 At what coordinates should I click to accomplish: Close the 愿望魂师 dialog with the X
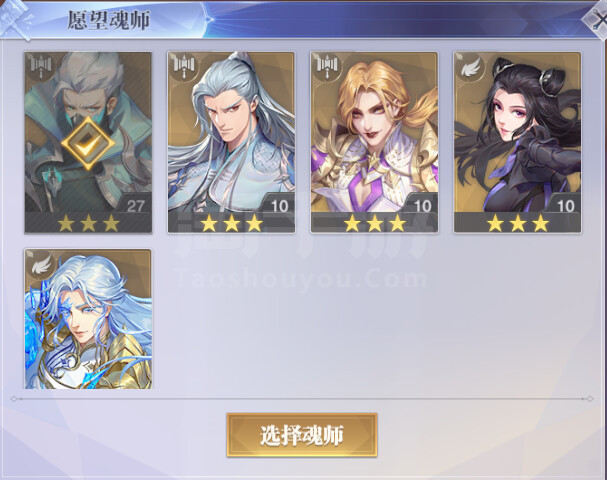pyautogui.click(x=599, y=20)
